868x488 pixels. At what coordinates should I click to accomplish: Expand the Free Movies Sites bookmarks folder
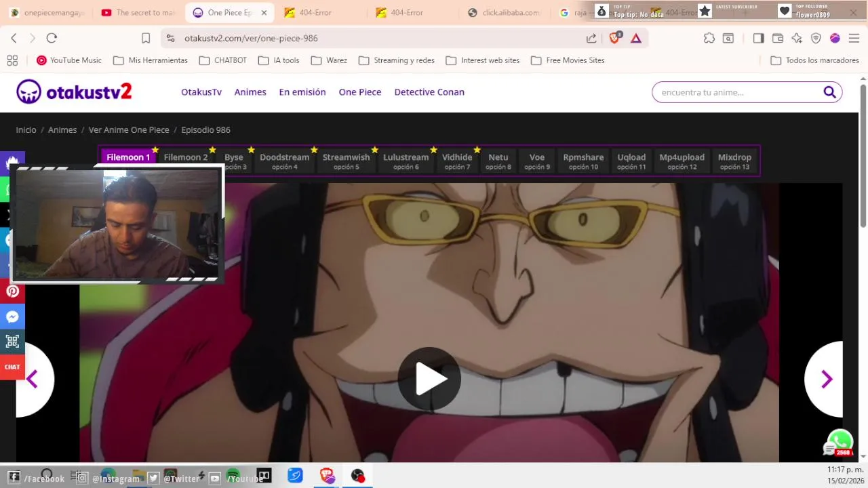click(568, 60)
